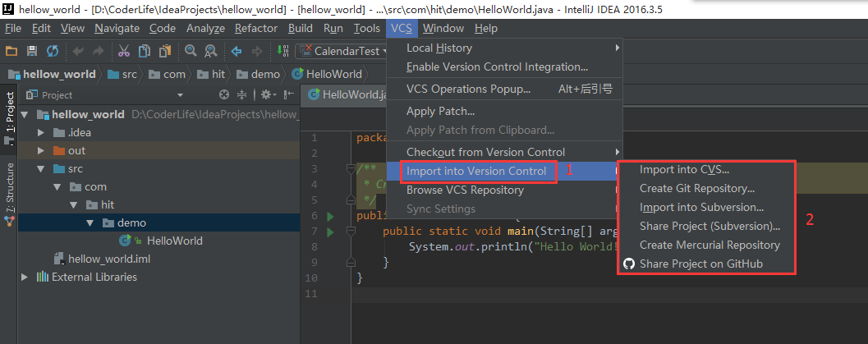Expand the out folder

click(41, 150)
